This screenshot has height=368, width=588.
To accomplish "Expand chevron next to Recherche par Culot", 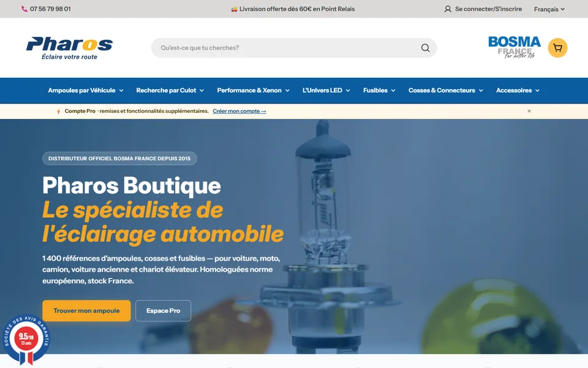I will coord(202,91).
